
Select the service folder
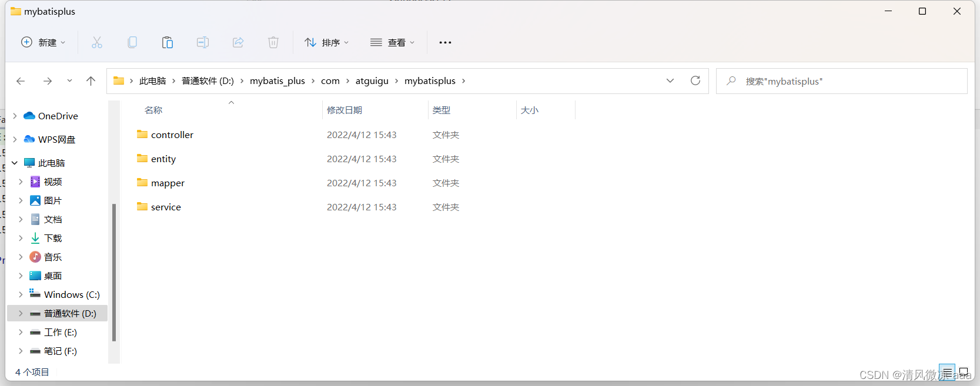[x=166, y=207]
